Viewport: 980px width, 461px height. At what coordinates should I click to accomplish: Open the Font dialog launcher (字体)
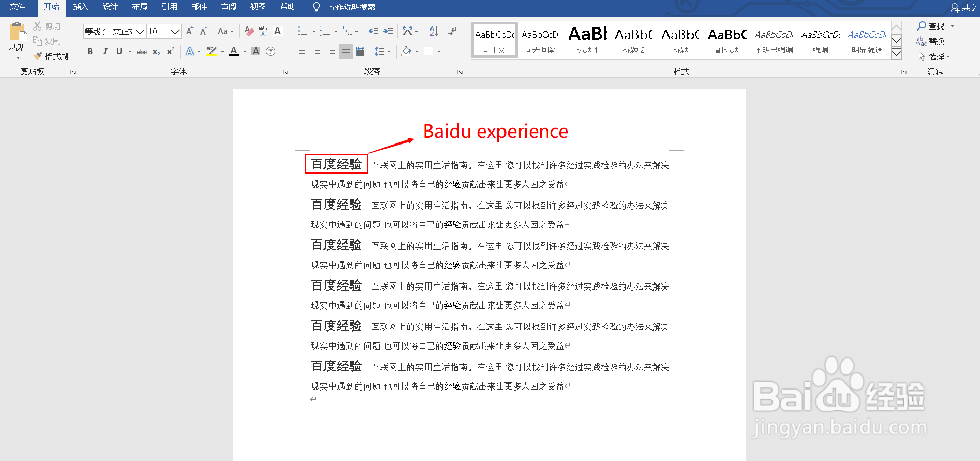[x=285, y=72]
